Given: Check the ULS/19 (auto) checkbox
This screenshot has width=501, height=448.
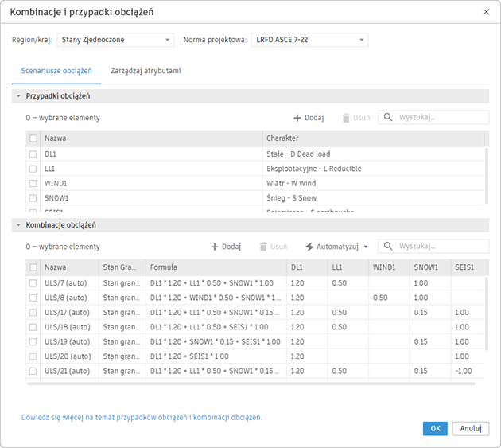Looking at the screenshot, I should point(33,342).
